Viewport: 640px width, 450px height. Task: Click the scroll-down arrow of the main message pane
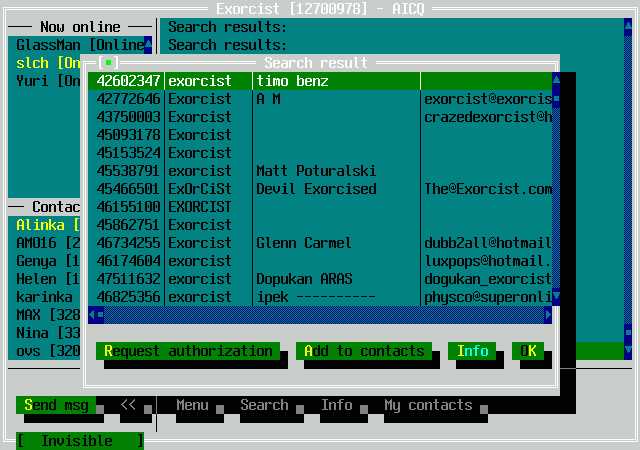click(628, 351)
